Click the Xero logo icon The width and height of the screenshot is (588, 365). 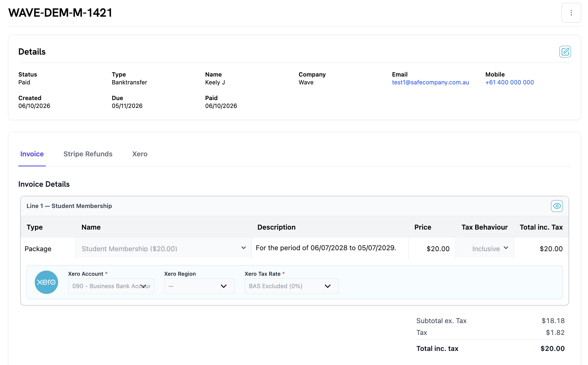pyautogui.click(x=46, y=282)
